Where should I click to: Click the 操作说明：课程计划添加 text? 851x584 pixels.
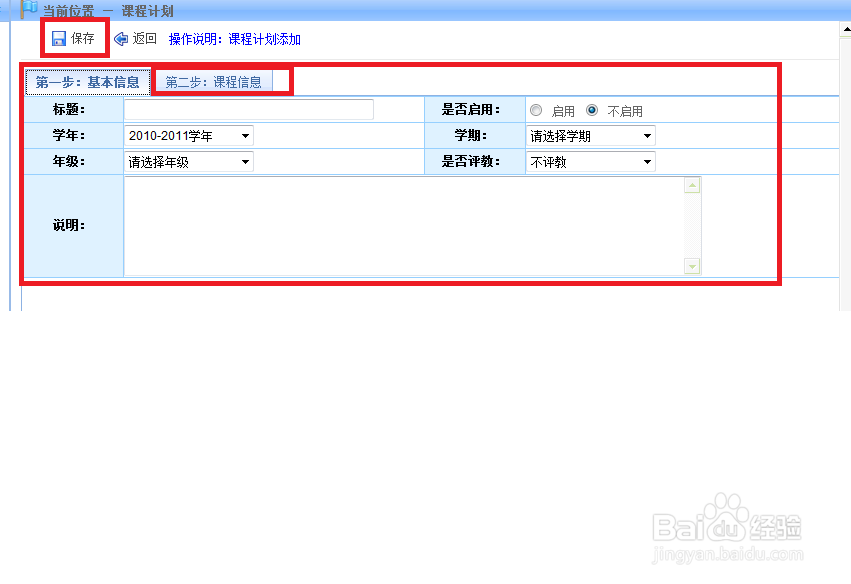(234, 39)
